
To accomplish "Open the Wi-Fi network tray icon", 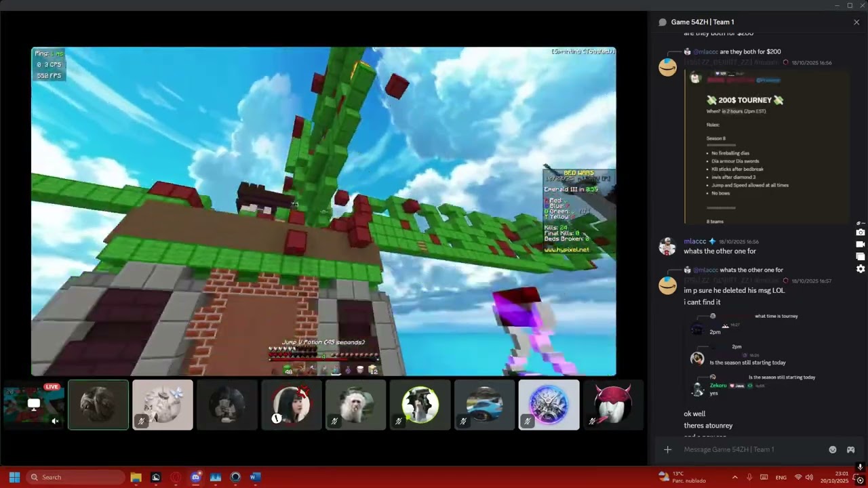I will coord(798,477).
